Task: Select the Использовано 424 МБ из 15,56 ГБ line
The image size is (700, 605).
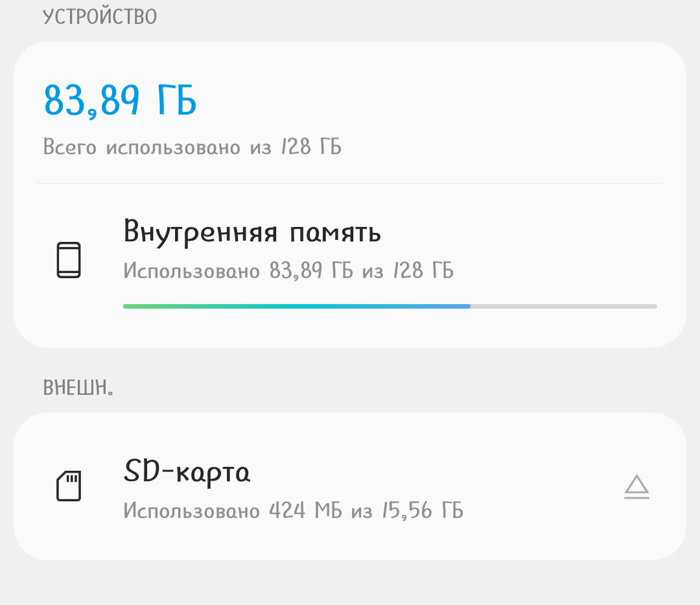Action: pyautogui.click(x=293, y=510)
